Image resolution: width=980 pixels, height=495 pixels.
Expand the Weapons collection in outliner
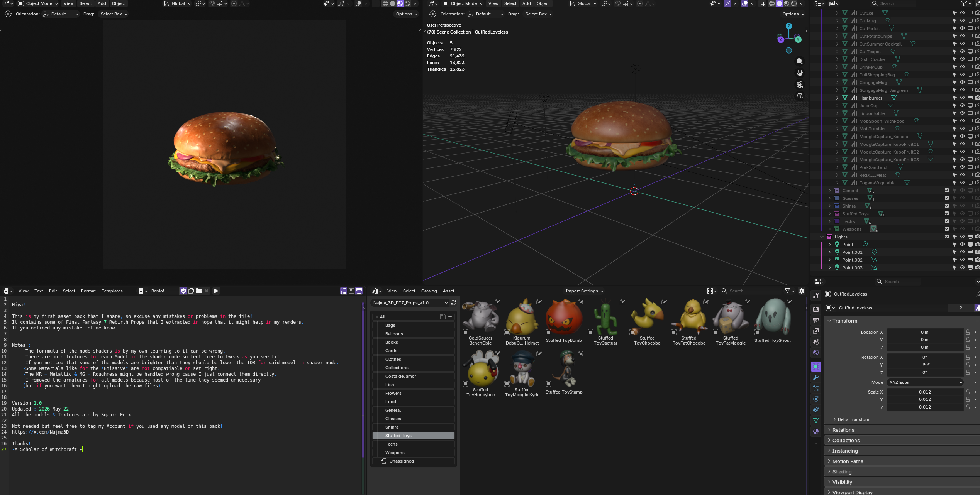829,229
